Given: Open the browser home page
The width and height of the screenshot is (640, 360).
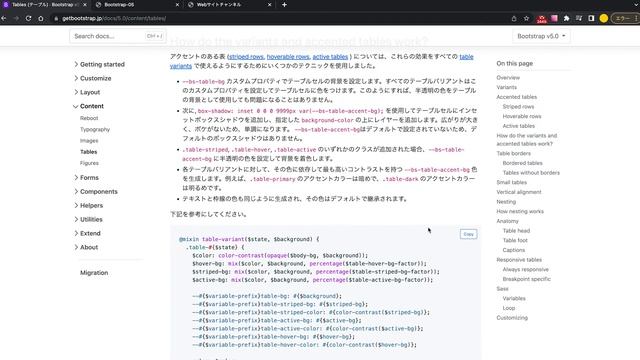Looking at the screenshot, I should 40,18.
